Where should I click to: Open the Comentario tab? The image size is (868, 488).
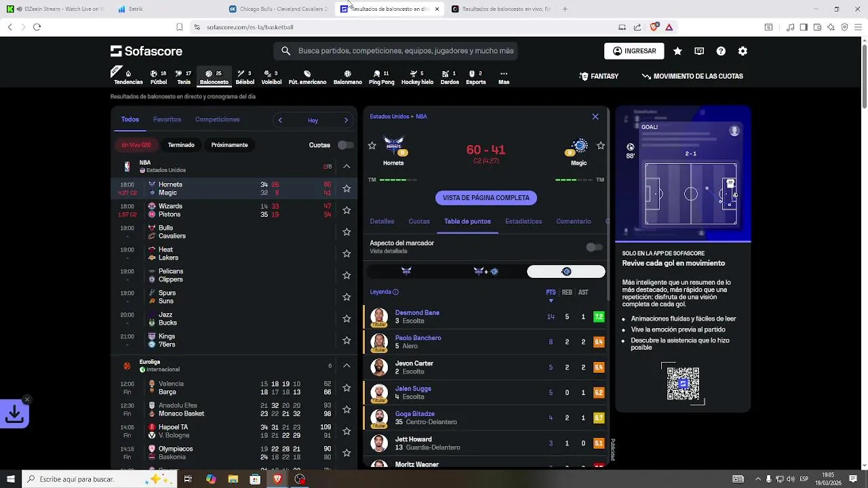click(574, 222)
